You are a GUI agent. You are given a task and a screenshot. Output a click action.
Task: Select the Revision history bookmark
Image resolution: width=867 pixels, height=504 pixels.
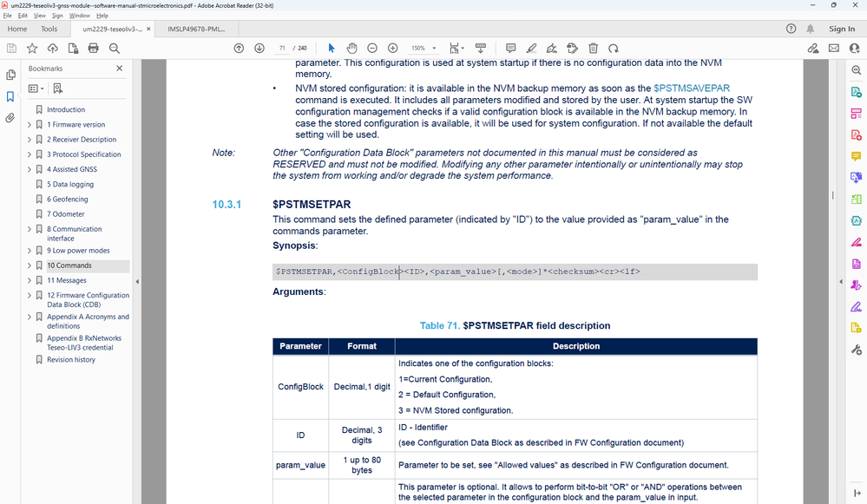pyautogui.click(x=71, y=359)
